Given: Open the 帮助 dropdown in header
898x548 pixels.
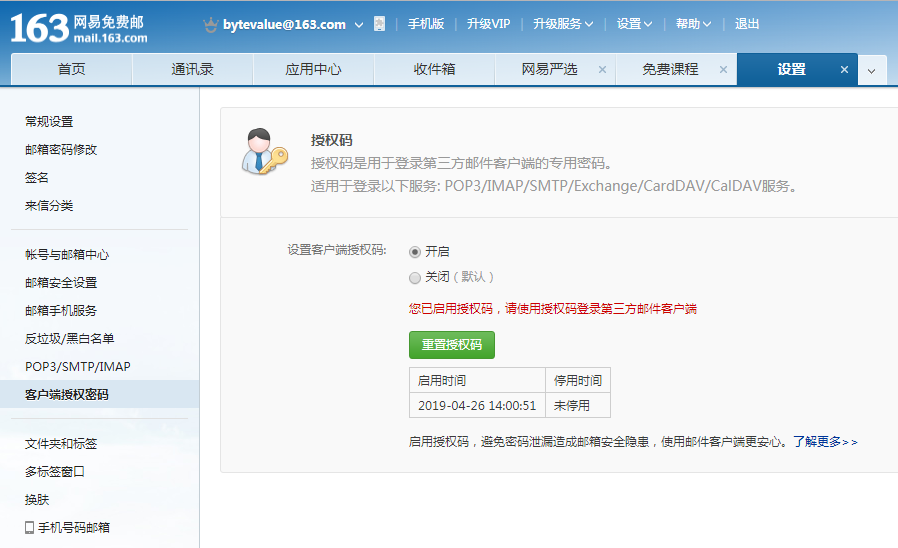Looking at the screenshot, I should [x=693, y=24].
